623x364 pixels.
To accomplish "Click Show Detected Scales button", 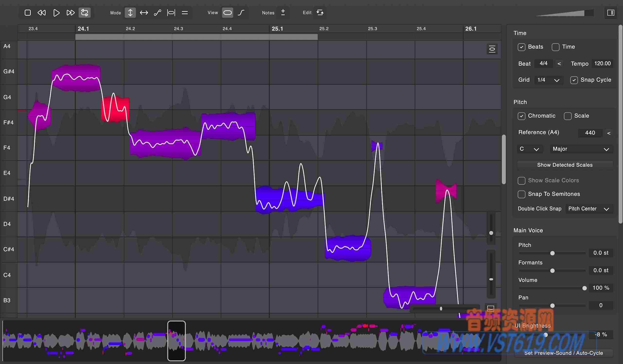I will [565, 165].
